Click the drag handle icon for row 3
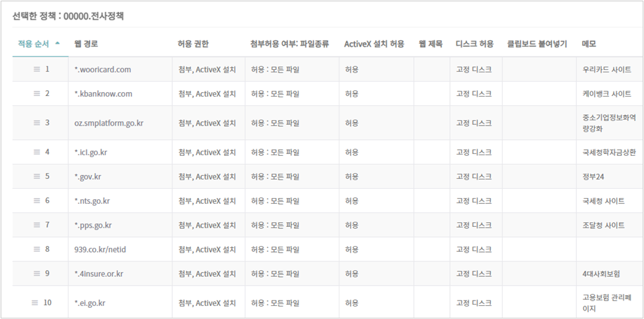This screenshot has width=644, height=319. coord(37,122)
